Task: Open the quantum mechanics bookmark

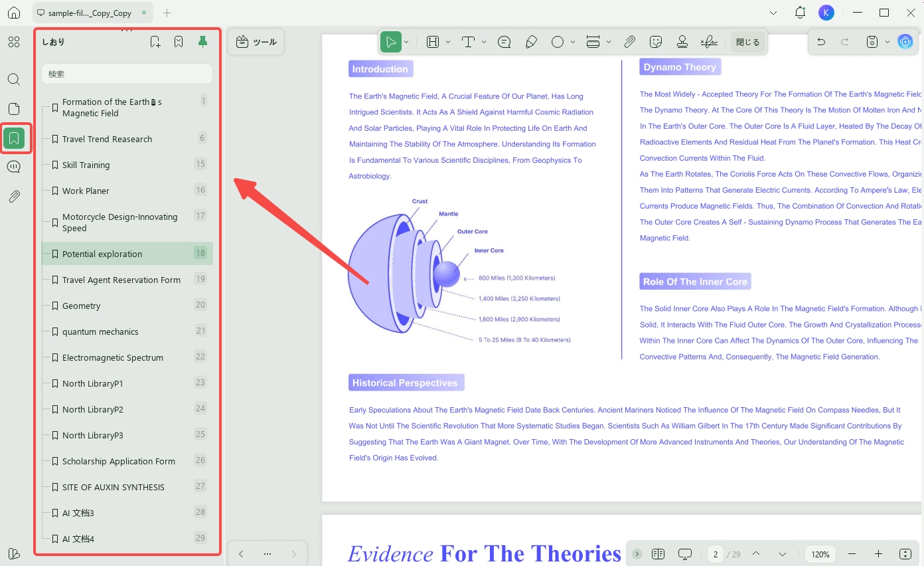Action: pyautogui.click(x=127, y=331)
